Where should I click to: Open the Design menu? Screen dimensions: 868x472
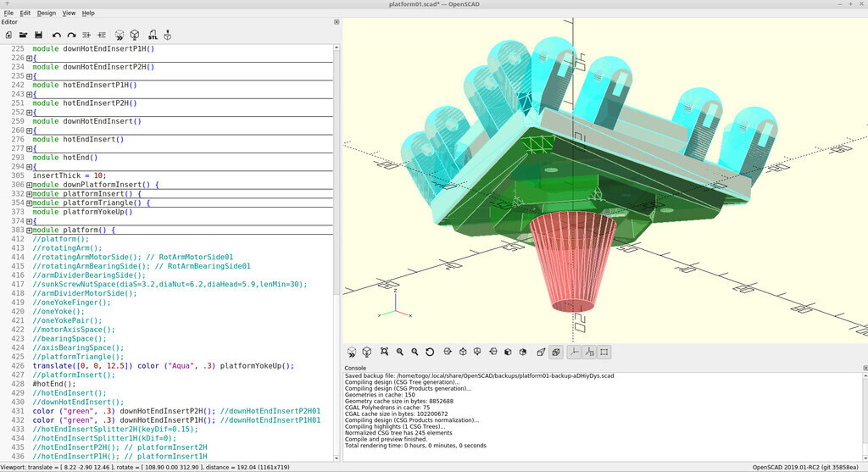coord(47,13)
